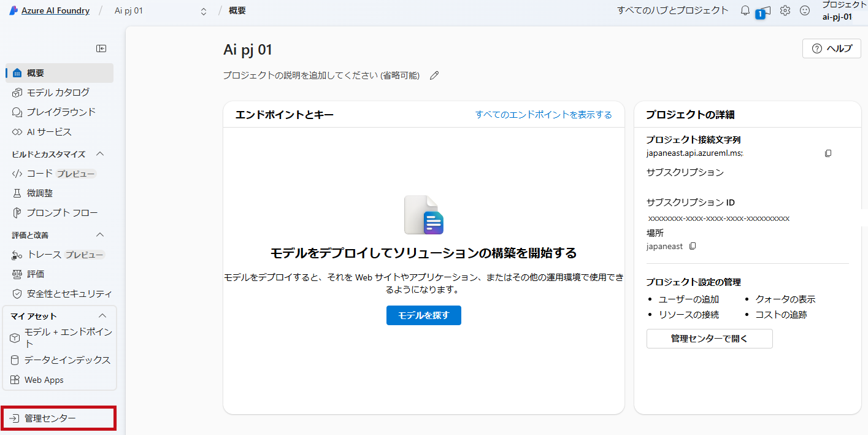Collapse the マイ アセット section
The width and height of the screenshot is (868, 435).
pyautogui.click(x=102, y=316)
